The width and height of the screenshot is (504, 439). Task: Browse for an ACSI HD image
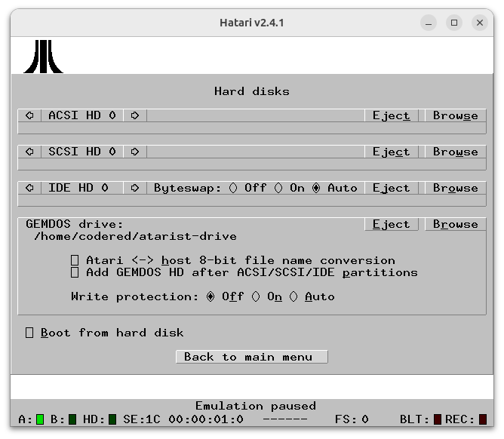(456, 115)
